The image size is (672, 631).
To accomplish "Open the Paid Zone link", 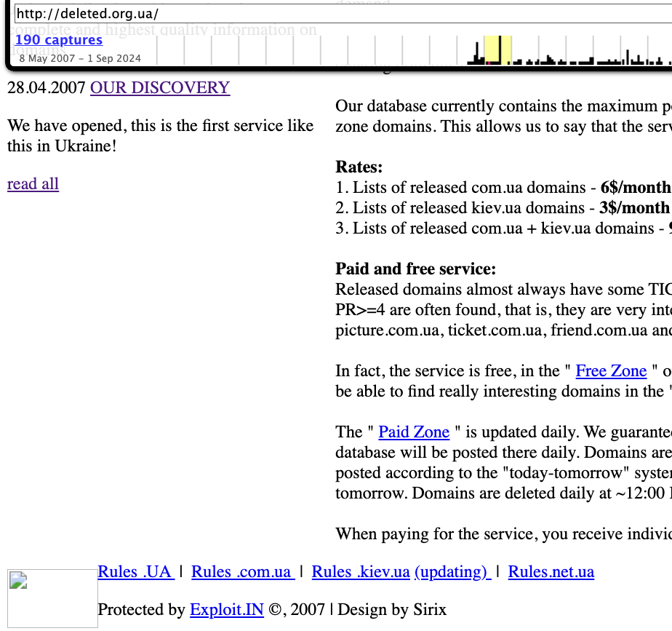I will pos(413,432).
